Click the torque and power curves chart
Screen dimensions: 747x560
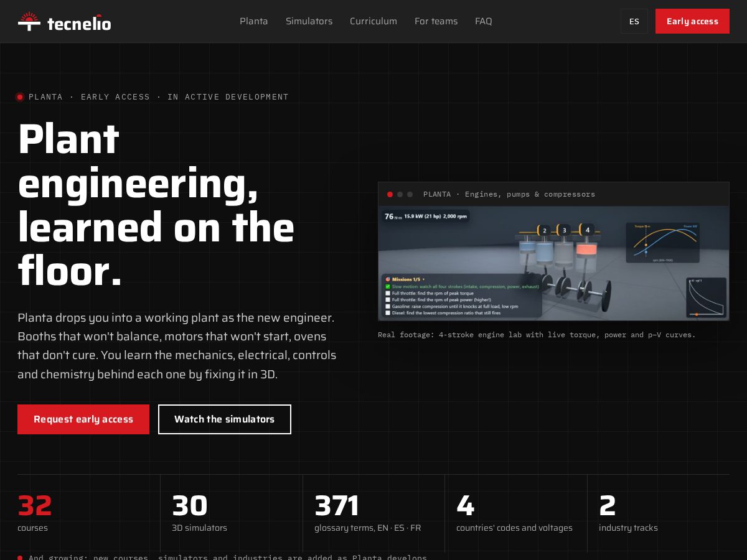662,243
